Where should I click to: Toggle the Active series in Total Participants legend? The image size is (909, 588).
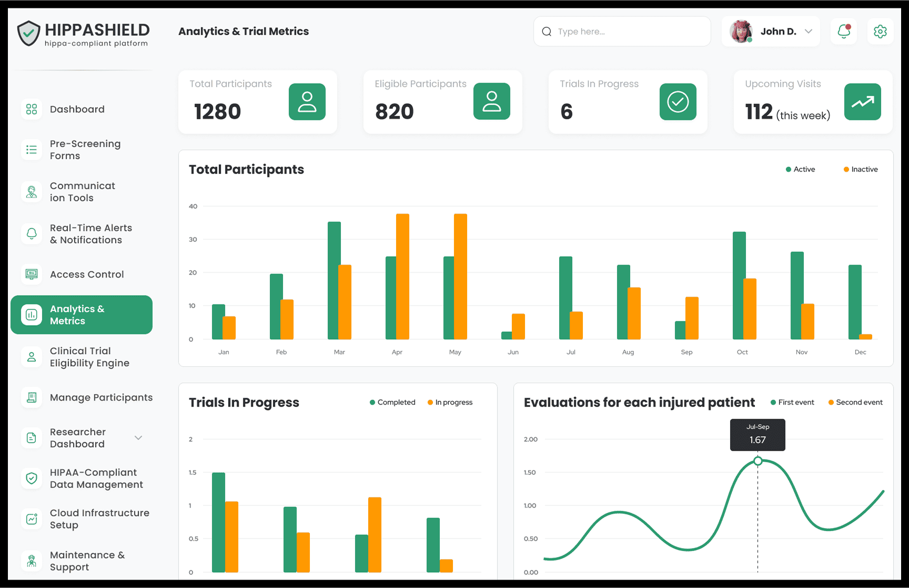click(x=800, y=169)
